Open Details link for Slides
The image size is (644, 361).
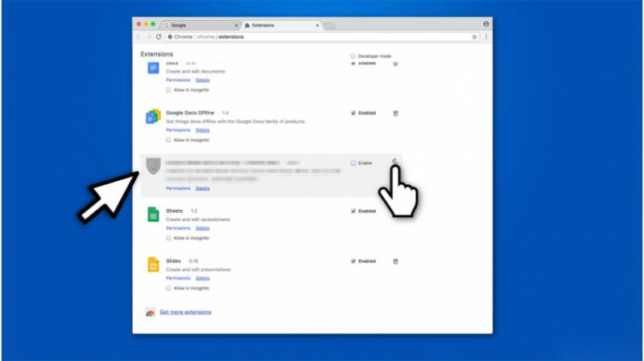pos(202,278)
